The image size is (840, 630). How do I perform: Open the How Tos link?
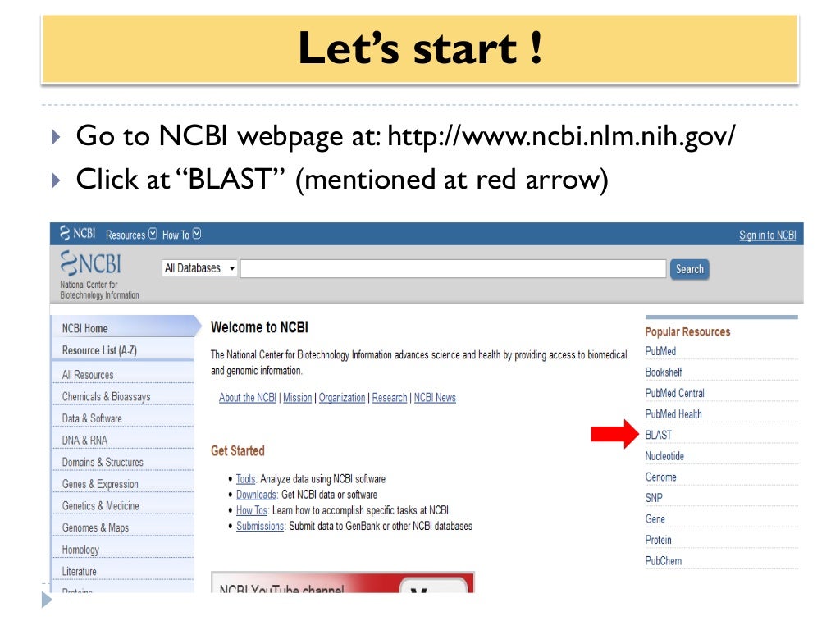pyautogui.click(x=252, y=510)
